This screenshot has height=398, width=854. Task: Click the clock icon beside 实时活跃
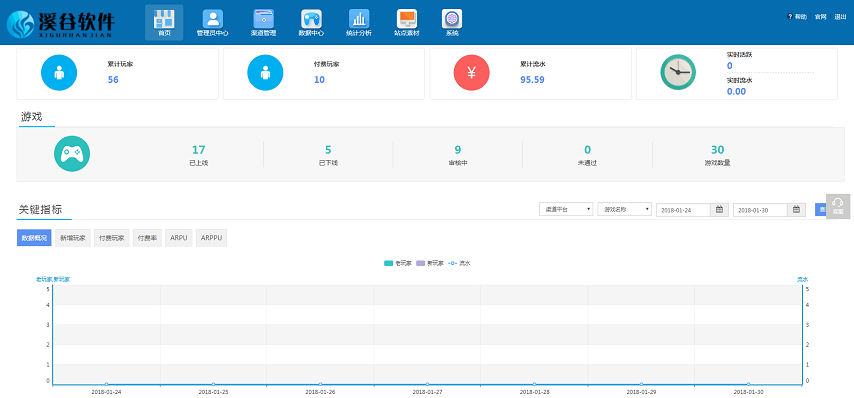tap(678, 72)
